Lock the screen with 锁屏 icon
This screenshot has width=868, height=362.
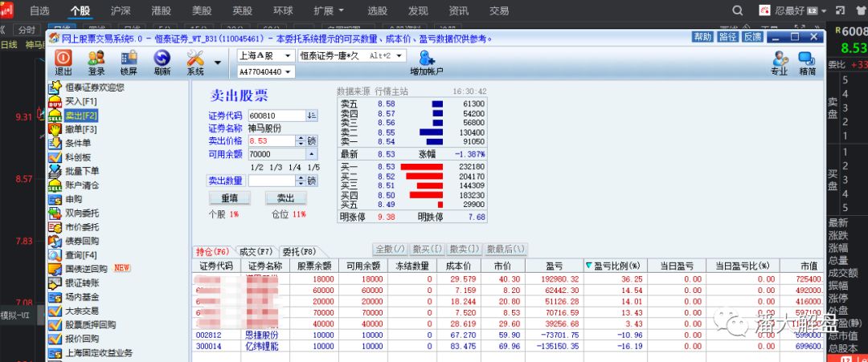(129, 63)
